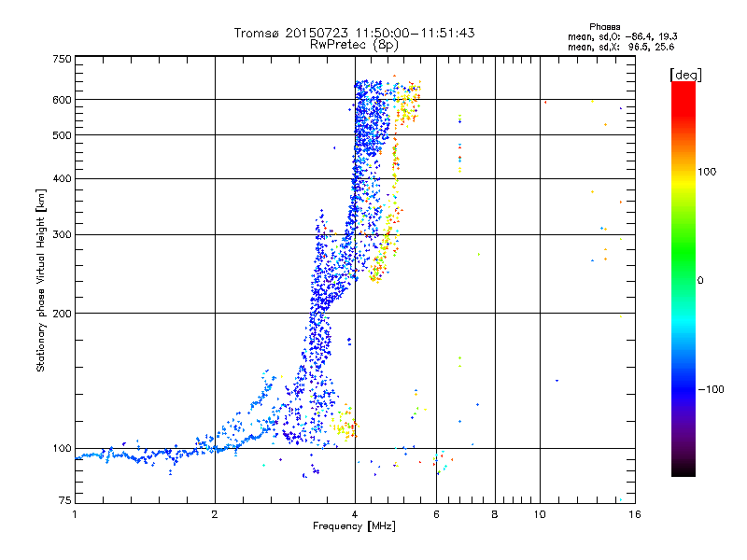Click the y-axis tick label '200'

[x=62, y=314]
